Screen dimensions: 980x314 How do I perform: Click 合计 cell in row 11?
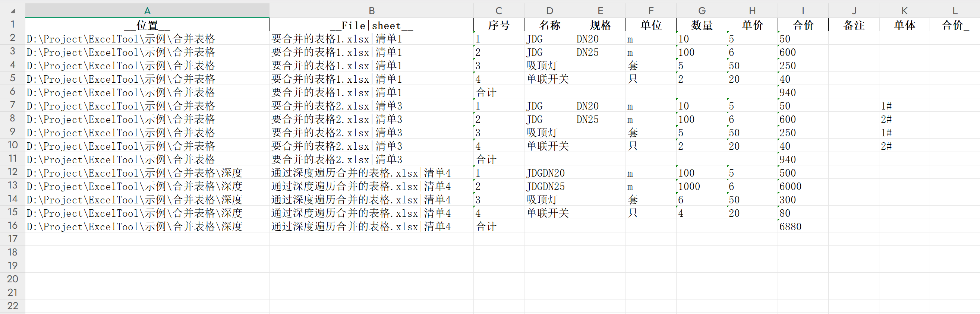(499, 160)
